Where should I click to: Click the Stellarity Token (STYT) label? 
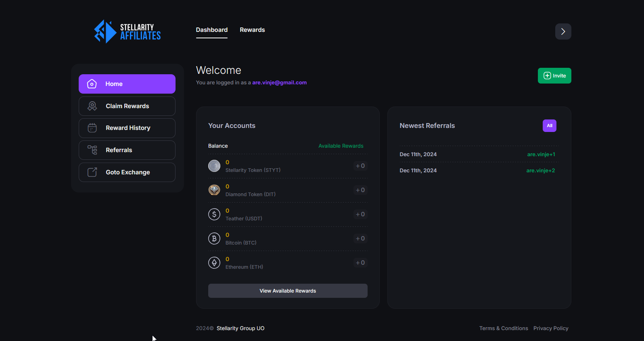click(x=253, y=170)
